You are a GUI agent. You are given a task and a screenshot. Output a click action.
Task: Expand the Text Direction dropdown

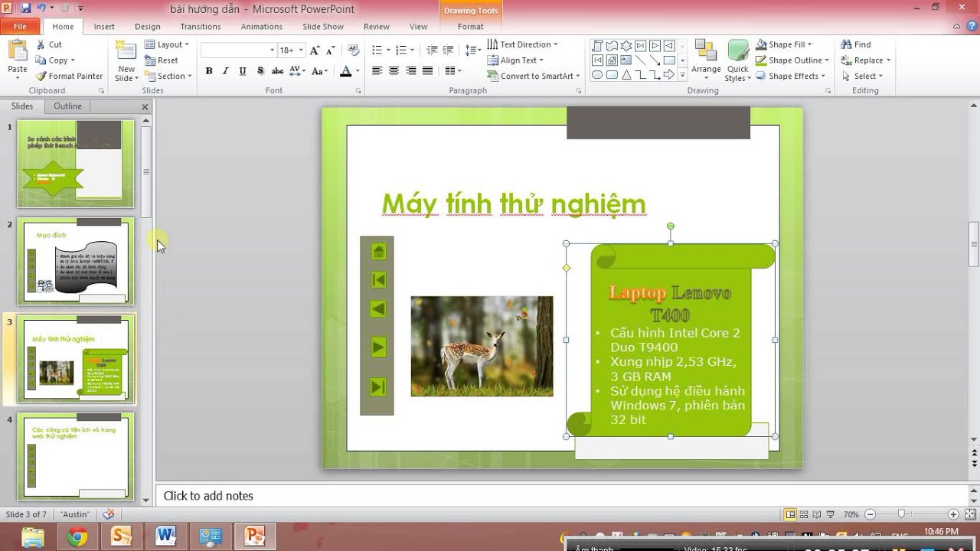[523, 44]
